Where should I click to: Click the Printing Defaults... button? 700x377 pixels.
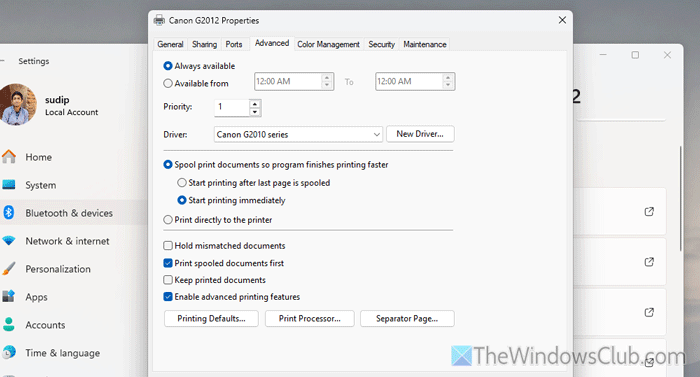tap(211, 318)
